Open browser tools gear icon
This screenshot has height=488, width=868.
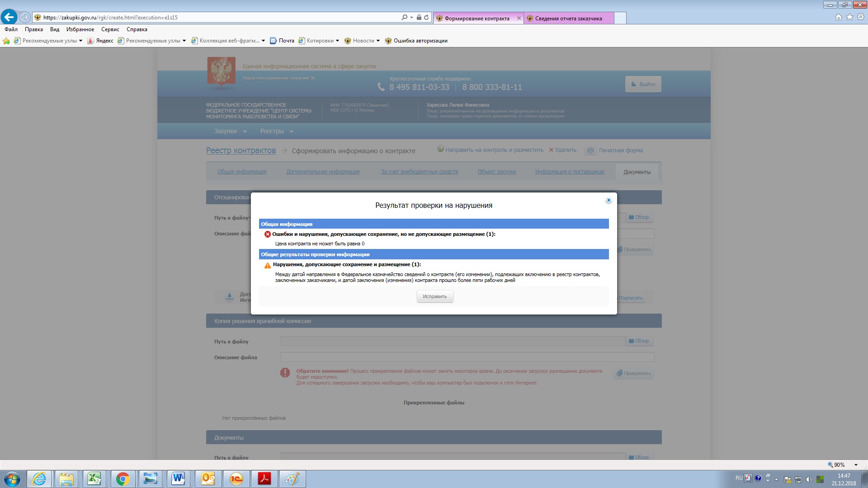[x=861, y=17]
